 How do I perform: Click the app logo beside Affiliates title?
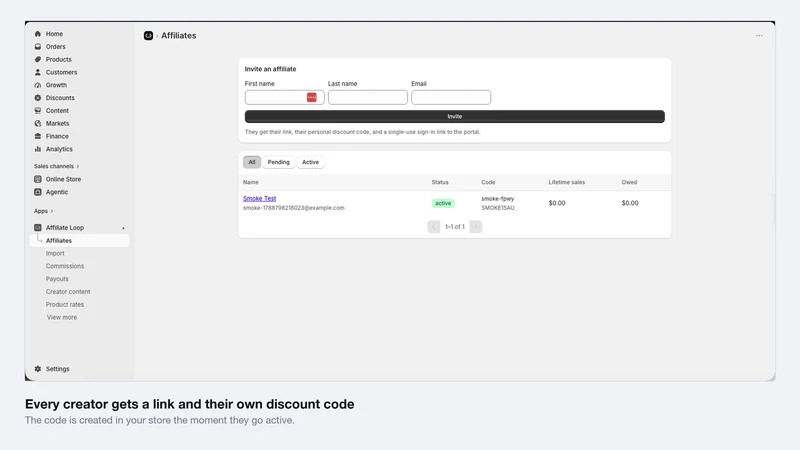click(x=148, y=35)
